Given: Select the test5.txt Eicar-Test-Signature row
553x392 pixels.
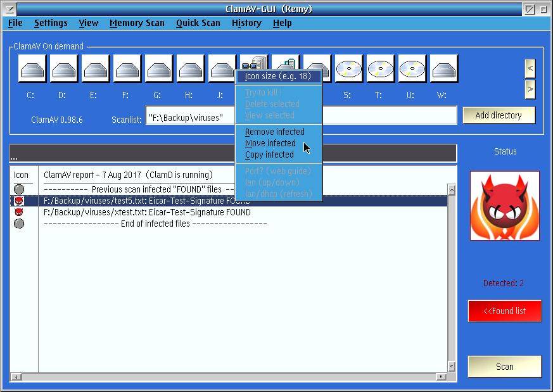Looking at the screenshot, I should point(229,201).
